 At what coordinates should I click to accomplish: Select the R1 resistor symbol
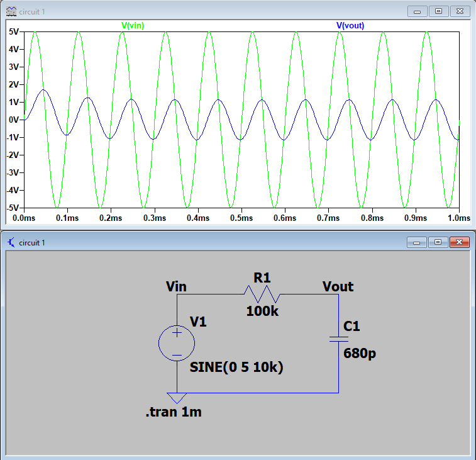coord(262,294)
